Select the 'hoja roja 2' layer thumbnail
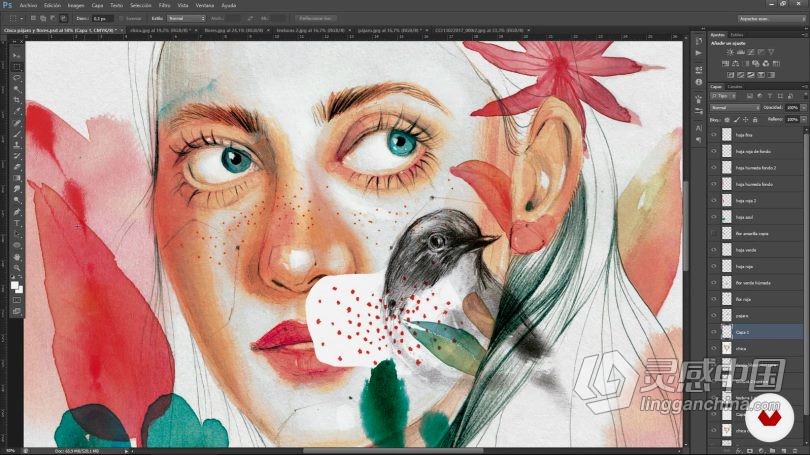This screenshot has height=455, width=810. pyautogui.click(x=726, y=200)
